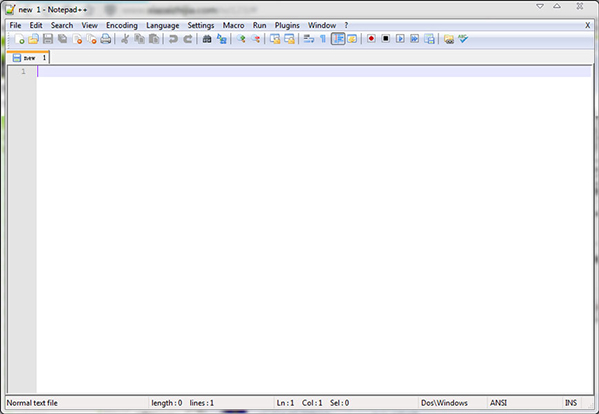Click the "INS" insert mode indicator
Viewport: 599px width, 414px height.
pyautogui.click(x=571, y=403)
